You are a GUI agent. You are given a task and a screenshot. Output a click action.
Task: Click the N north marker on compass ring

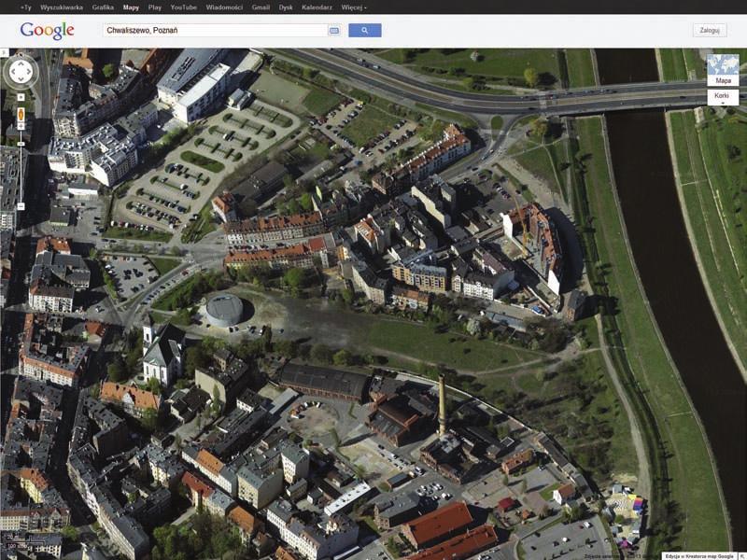click(x=21, y=55)
